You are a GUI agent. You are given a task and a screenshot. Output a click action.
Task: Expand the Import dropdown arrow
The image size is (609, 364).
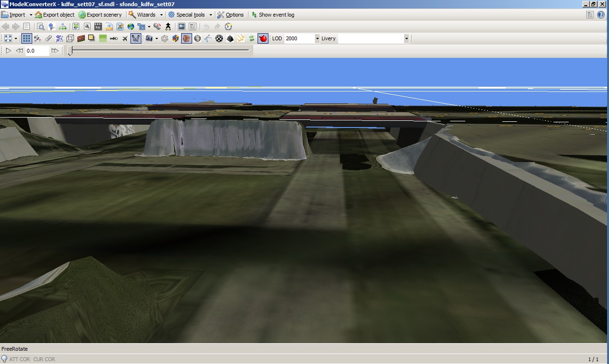pos(30,15)
